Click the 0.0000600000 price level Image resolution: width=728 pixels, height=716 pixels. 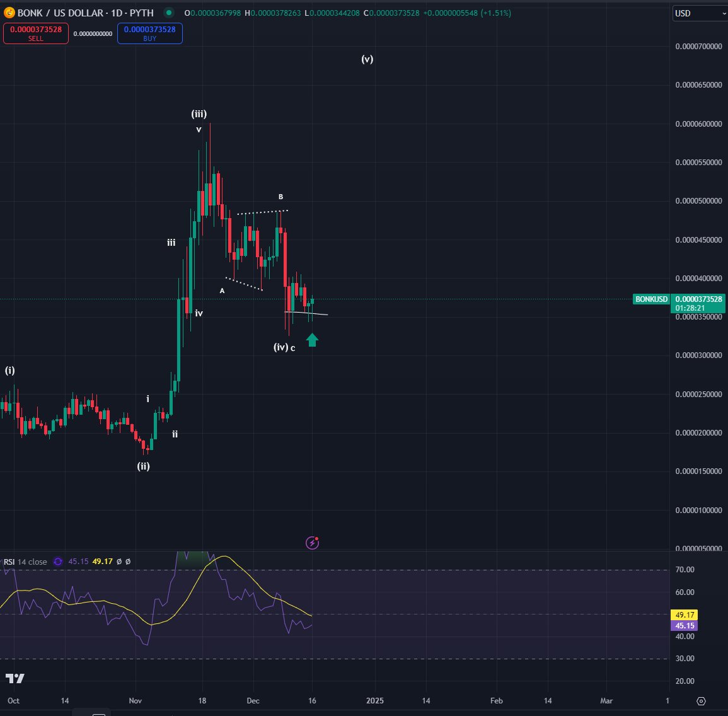pos(698,124)
